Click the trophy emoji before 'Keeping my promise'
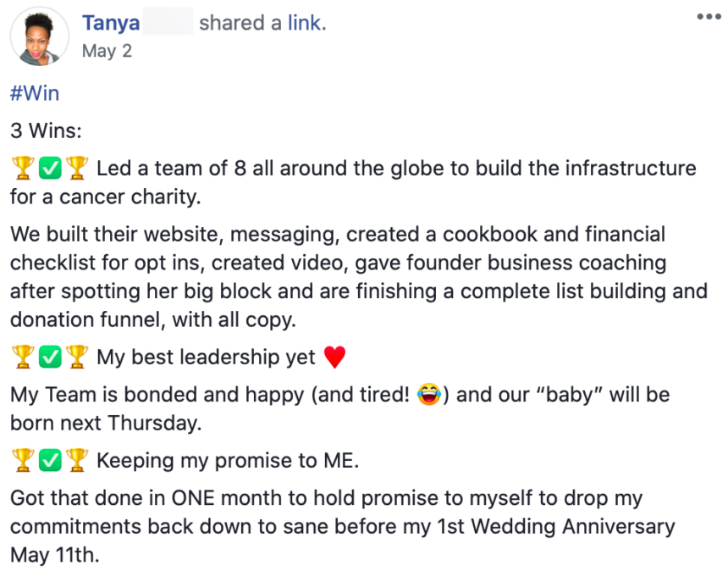The height and width of the screenshot is (571, 728). click(x=20, y=460)
